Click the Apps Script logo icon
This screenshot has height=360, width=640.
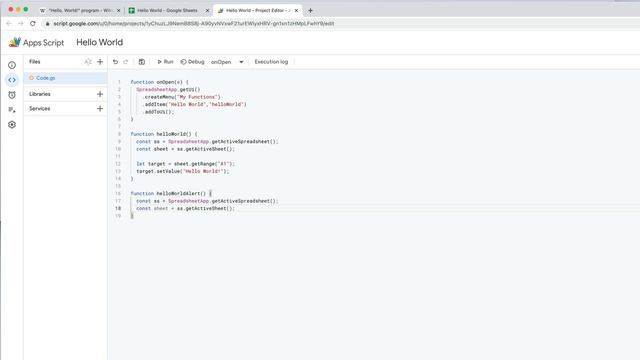(15, 42)
